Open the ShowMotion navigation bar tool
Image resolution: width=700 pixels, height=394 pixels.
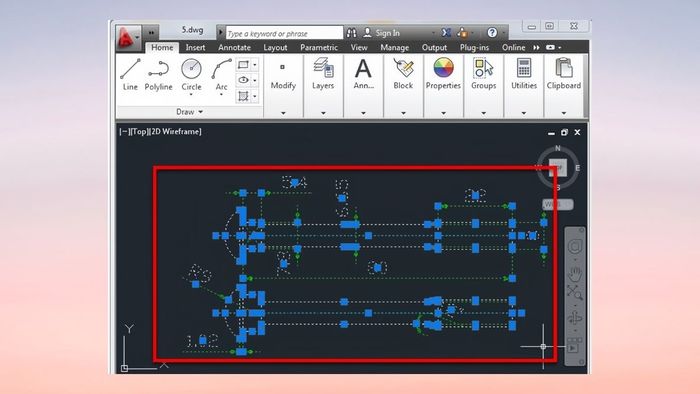click(573, 345)
